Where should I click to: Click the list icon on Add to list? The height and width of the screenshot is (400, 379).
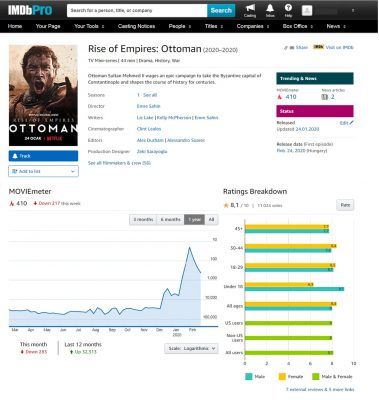[14, 171]
